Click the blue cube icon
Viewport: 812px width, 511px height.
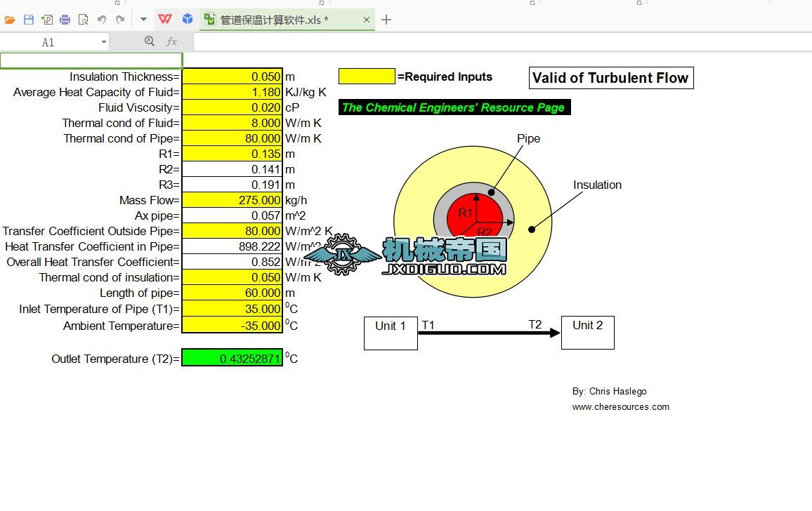(x=188, y=20)
